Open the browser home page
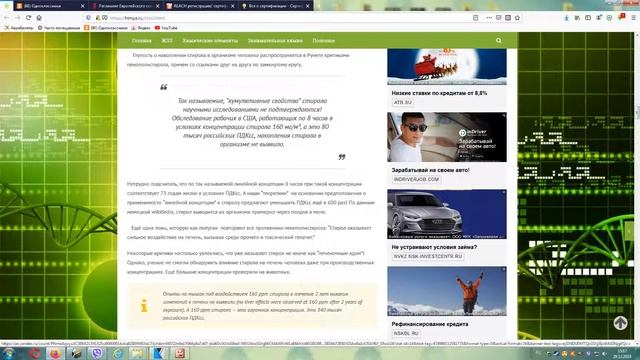The width and height of the screenshot is (640, 360). pyautogui.click(x=39, y=18)
